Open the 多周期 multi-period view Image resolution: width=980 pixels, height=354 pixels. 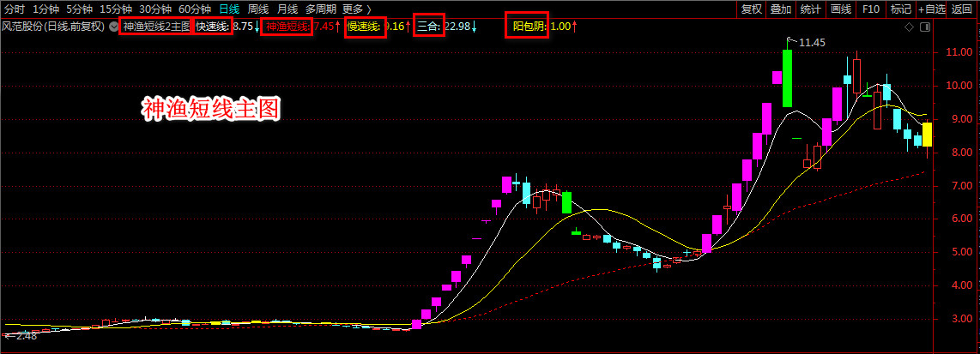320,9
